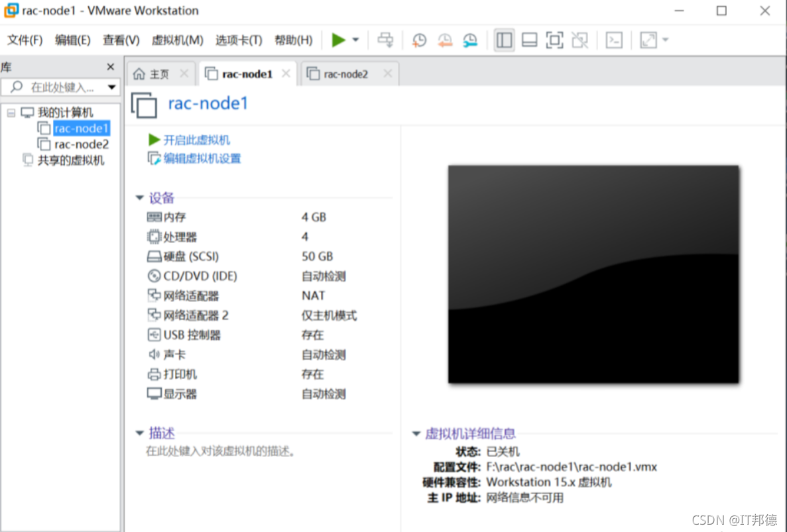Open the 文件(F) menu

pyautogui.click(x=25, y=40)
